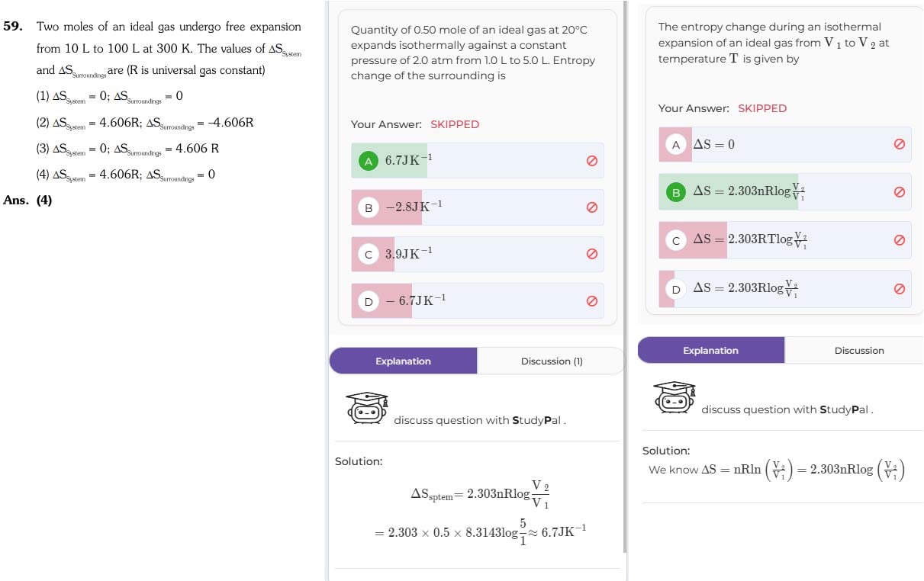924x581 pixels.
Task: Click prohibition icon beside ΔS = 2.303nRlog option
Action: 899,192
